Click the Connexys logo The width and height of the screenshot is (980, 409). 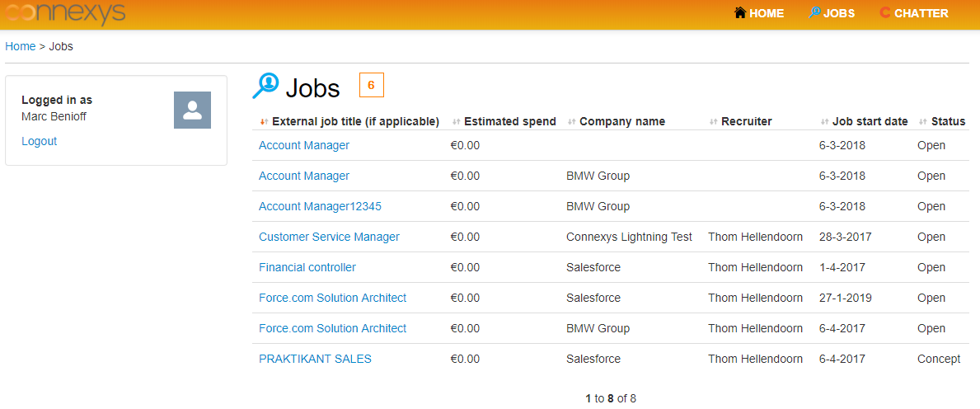pyautogui.click(x=65, y=13)
